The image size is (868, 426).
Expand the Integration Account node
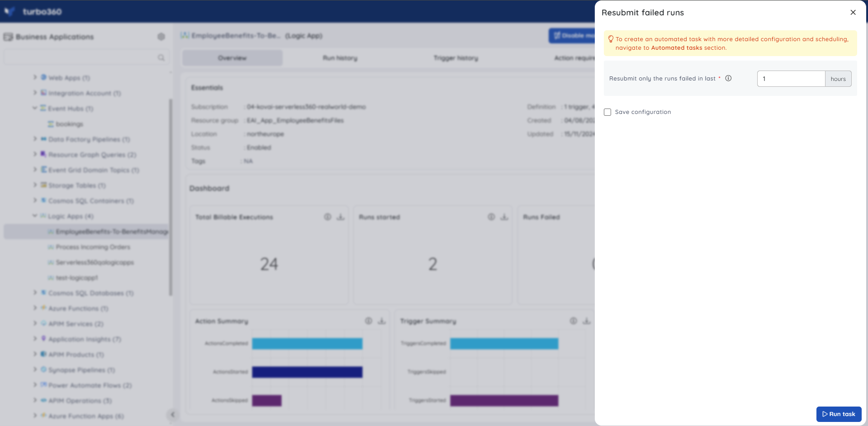click(35, 93)
